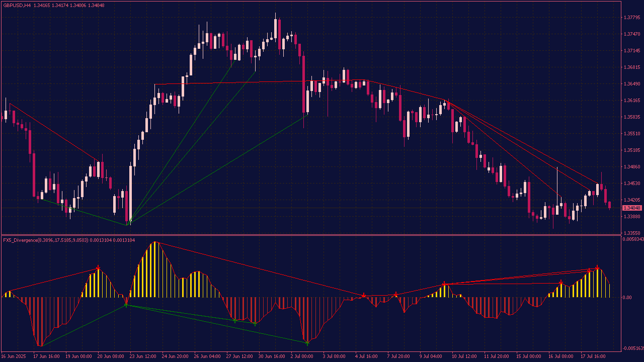Viewport: 644px width, 362px height.
Task: Click the GBPUSD,H4 chart title label
Action: (17, 5)
